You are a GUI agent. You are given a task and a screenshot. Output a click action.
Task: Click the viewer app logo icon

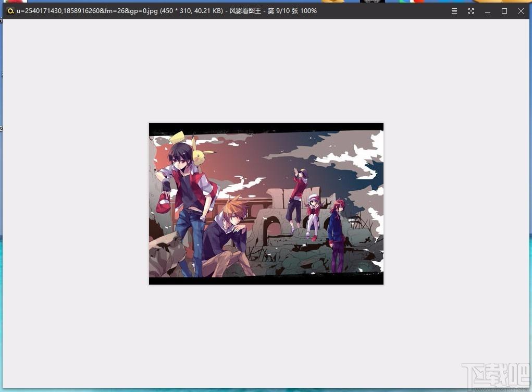pyautogui.click(x=10, y=11)
